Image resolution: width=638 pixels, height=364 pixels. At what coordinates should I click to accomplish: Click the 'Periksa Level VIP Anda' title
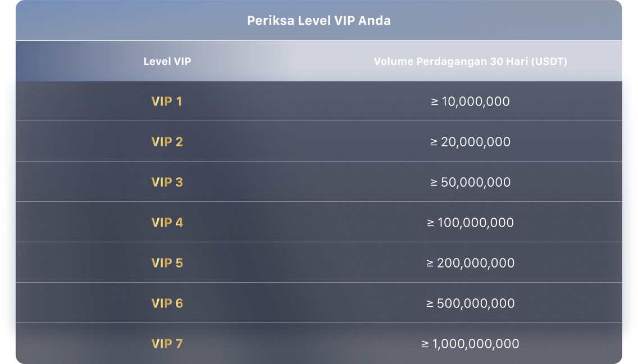click(x=318, y=21)
